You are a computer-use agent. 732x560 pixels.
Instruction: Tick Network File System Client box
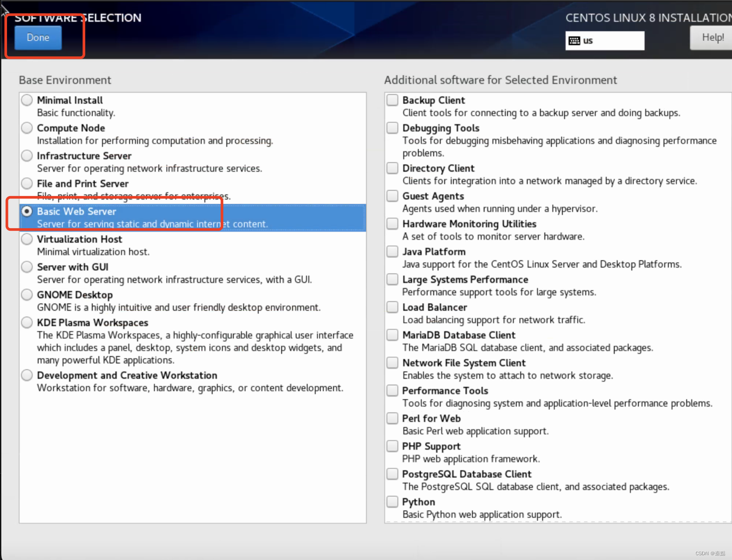[392, 363]
